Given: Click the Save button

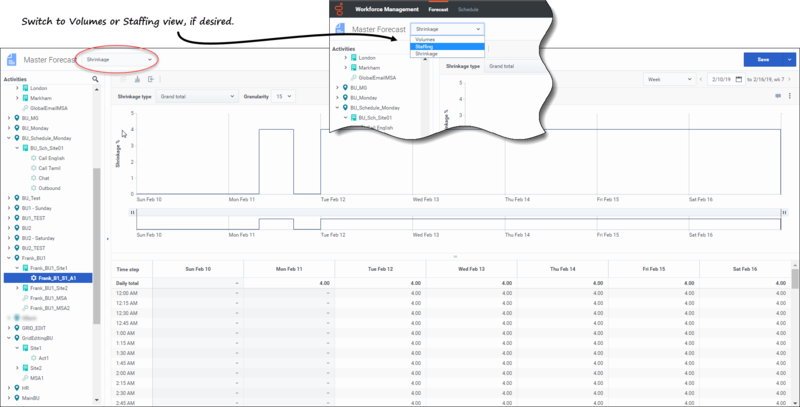Looking at the screenshot, I should [763, 60].
